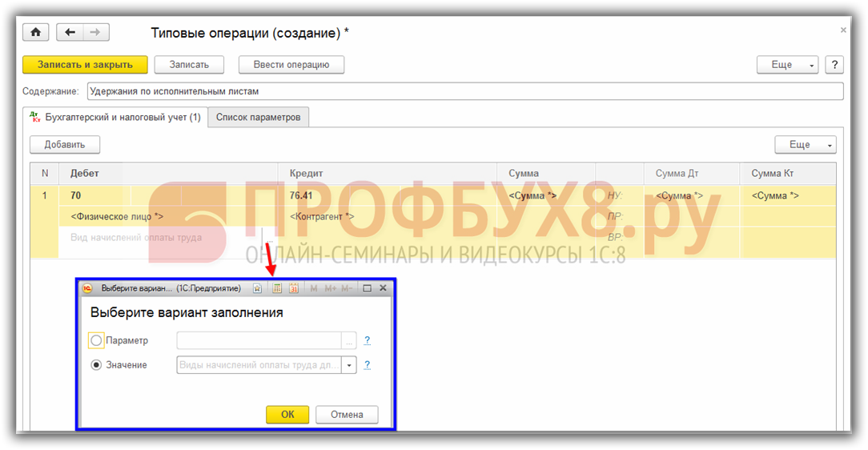Click the Добавить button
Image resolution: width=868 pixels, height=450 pixels.
coord(65,144)
